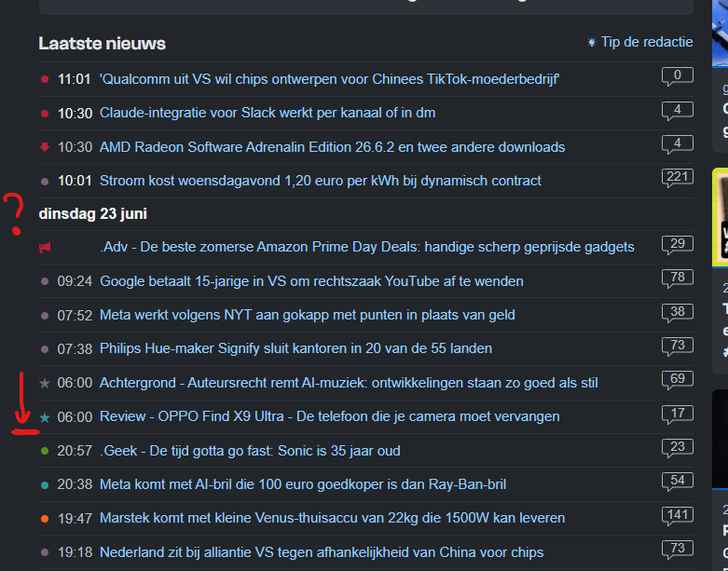This screenshot has height=571, width=728.
Task: Click the teal star Review icon
Action: (x=45, y=417)
